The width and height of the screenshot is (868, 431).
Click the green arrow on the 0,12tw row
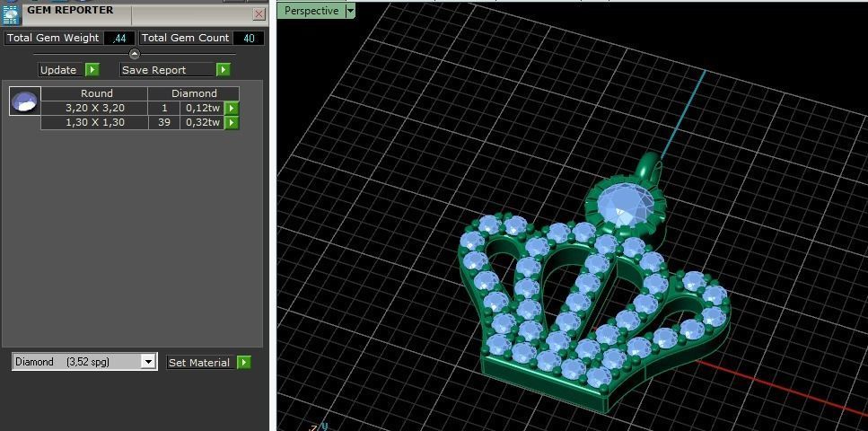pos(232,108)
